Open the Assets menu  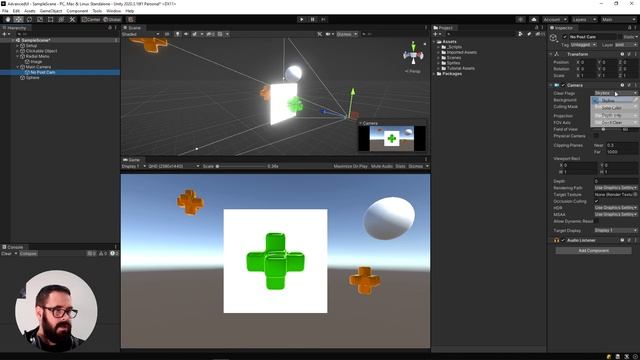pyautogui.click(x=30, y=11)
